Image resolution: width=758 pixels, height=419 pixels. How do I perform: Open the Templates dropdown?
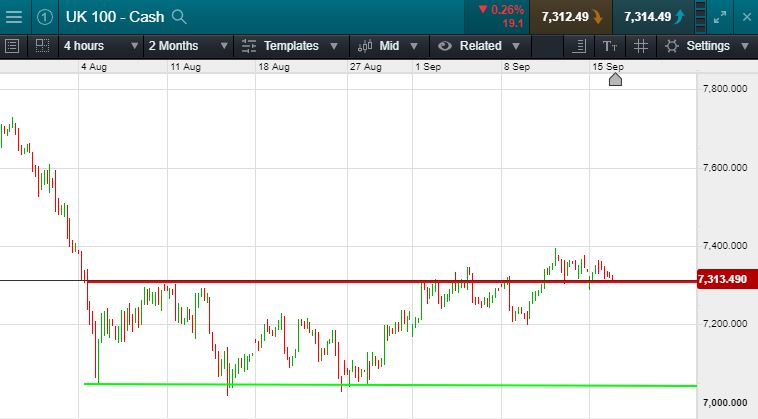coord(290,46)
